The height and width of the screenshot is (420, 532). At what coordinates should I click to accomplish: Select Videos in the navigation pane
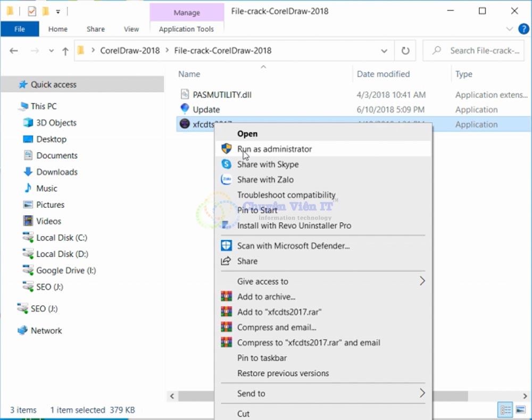point(48,221)
